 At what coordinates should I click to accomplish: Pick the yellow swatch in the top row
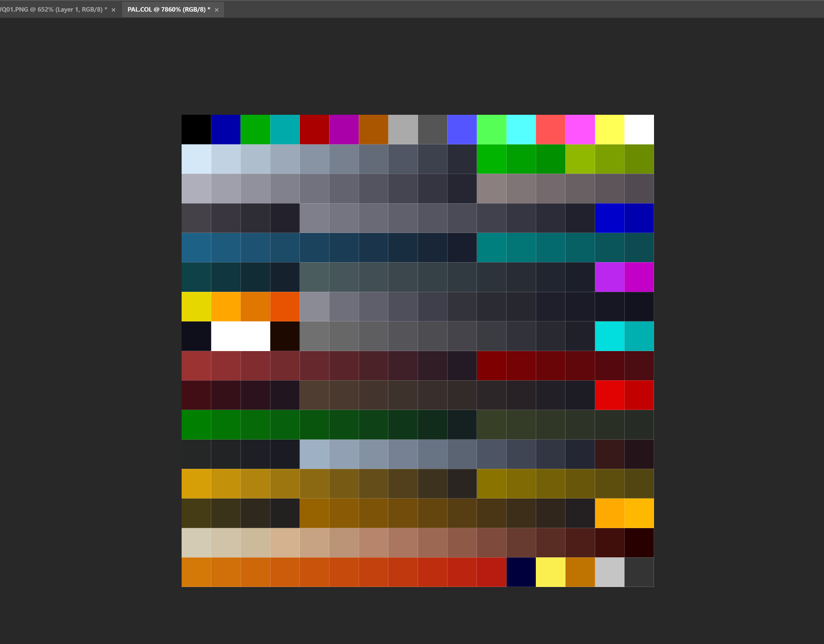click(x=609, y=129)
